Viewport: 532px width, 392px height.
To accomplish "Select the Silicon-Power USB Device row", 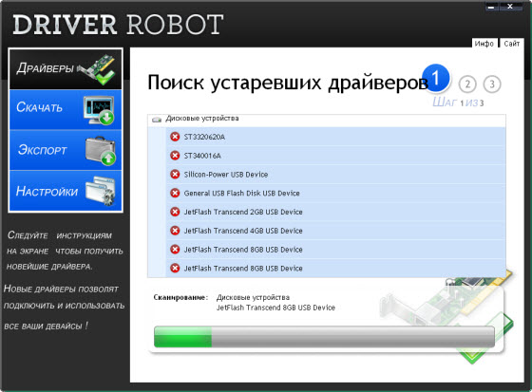I will tap(335, 175).
